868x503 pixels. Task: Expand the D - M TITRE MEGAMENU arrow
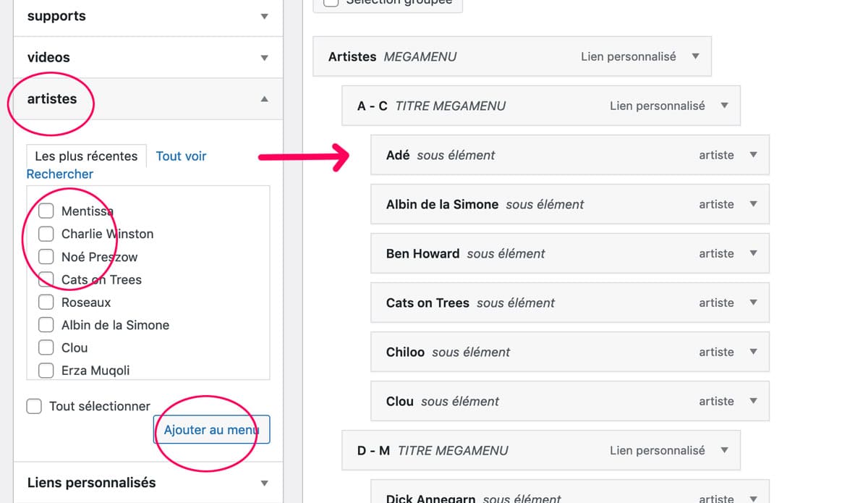(724, 450)
